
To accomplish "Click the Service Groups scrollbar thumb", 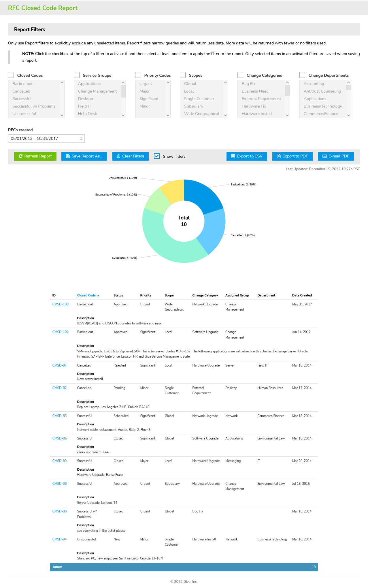I will (123, 91).
